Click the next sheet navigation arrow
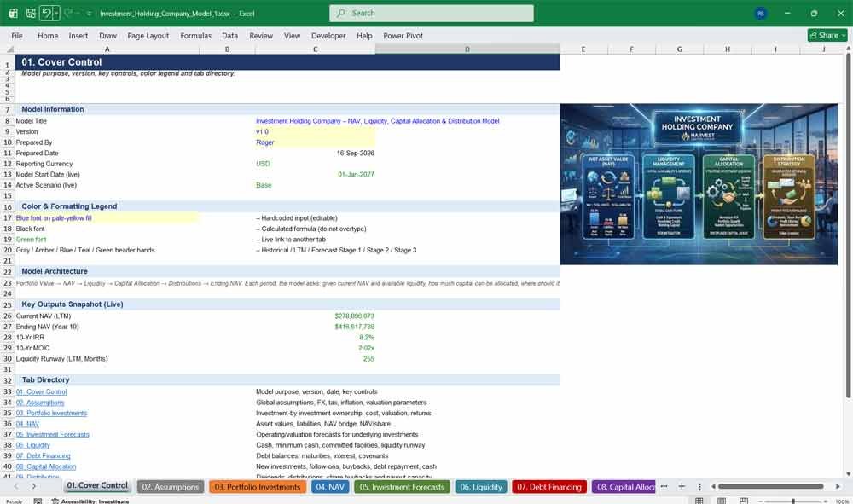 pyautogui.click(x=34, y=487)
